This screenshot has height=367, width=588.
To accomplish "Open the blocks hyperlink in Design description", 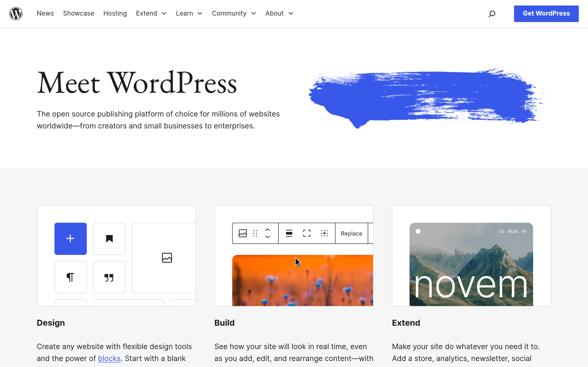I will pos(109,358).
